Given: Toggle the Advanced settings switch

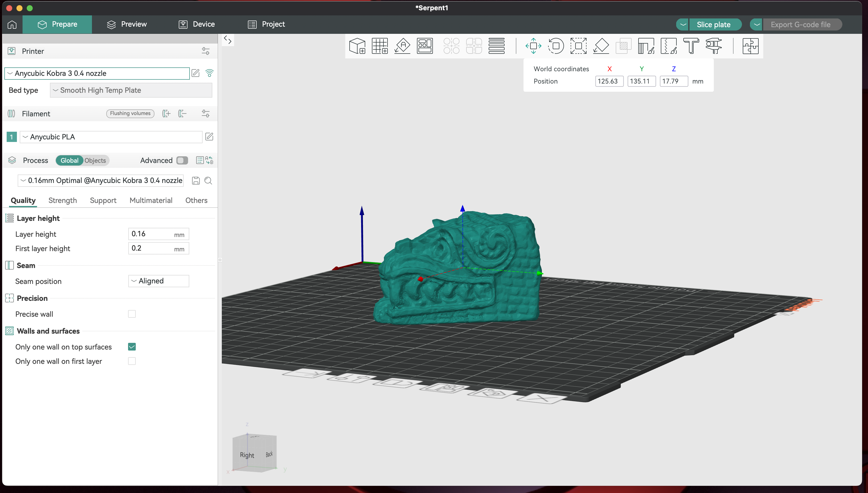Looking at the screenshot, I should [x=182, y=160].
